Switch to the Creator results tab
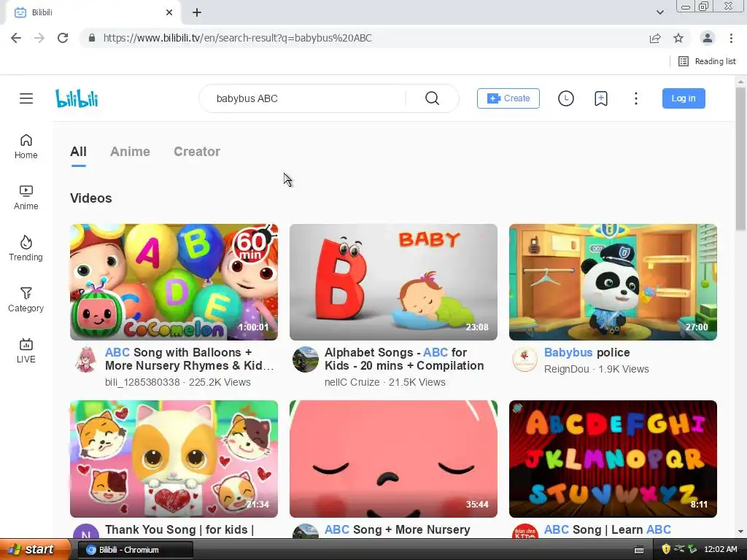This screenshot has height=560, width=747. [x=197, y=152]
